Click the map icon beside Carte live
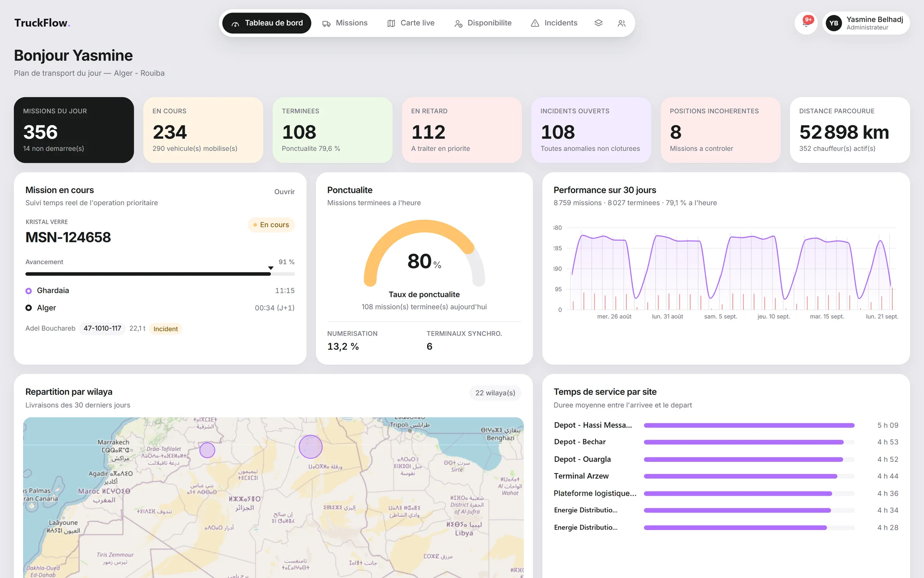 [x=391, y=24]
